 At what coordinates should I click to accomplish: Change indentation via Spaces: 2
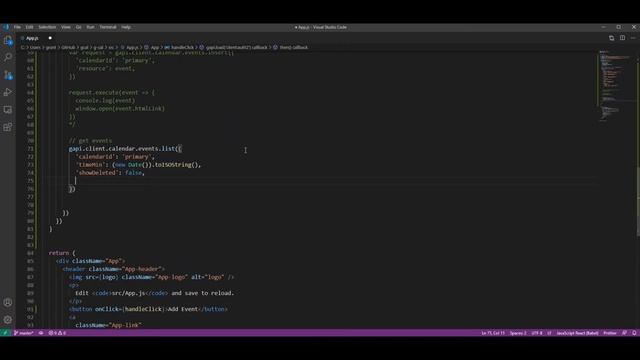pos(518,333)
